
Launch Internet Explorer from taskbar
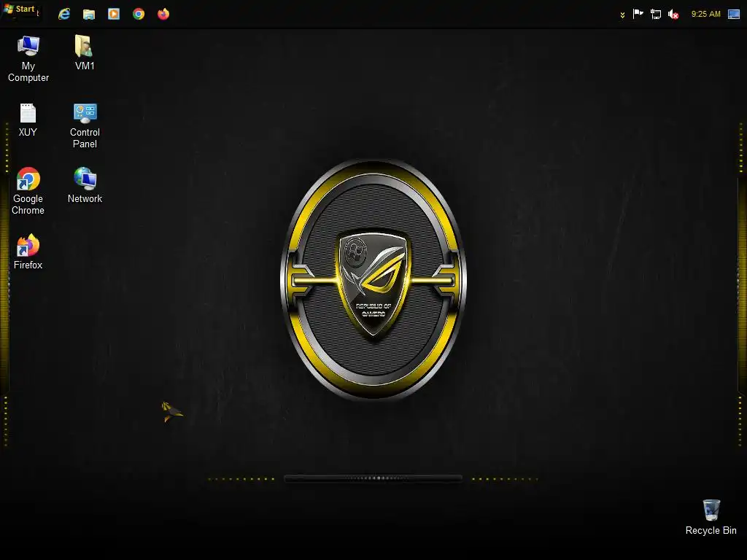pos(64,14)
